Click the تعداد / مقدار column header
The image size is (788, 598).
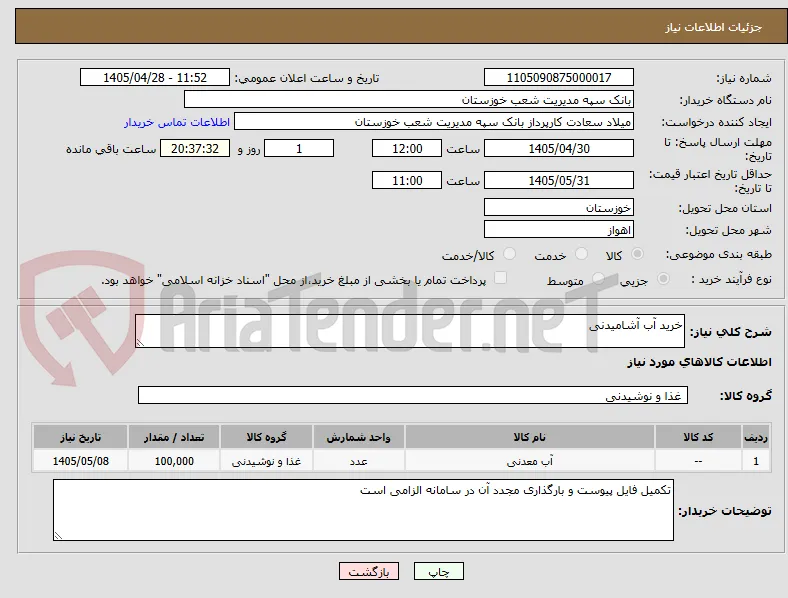click(174, 437)
